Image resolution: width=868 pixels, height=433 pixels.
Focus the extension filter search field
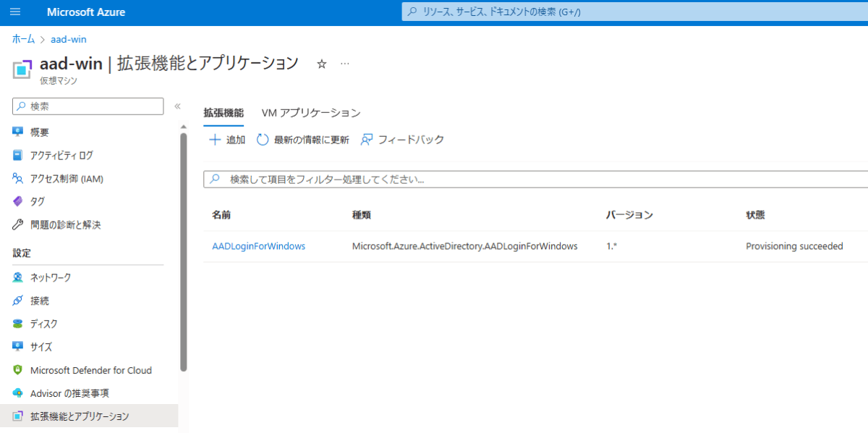click(536, 179)
